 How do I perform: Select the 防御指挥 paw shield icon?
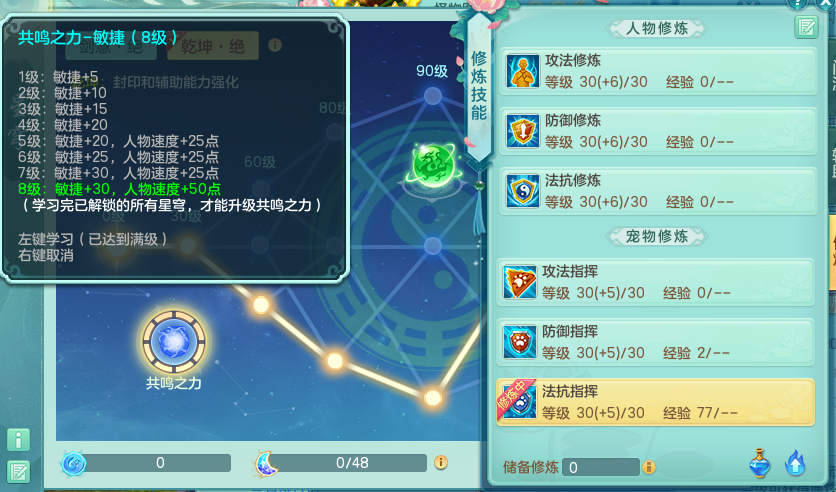coord(519,342)
